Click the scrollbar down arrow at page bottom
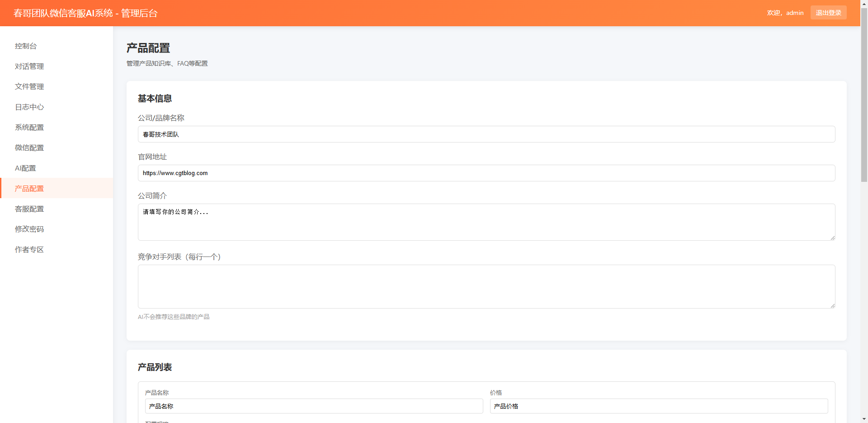868x423 pixels. pyautogui.click(x=864, y=419)
